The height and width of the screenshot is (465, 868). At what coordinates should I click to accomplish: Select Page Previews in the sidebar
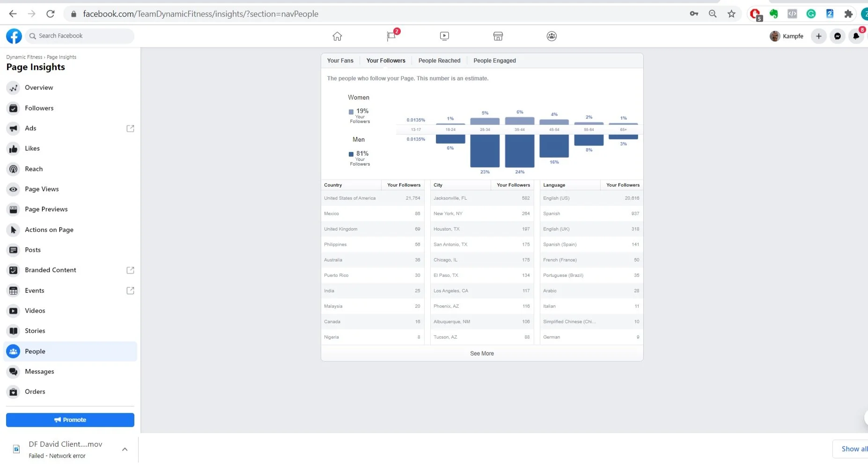tap(70, 209)
